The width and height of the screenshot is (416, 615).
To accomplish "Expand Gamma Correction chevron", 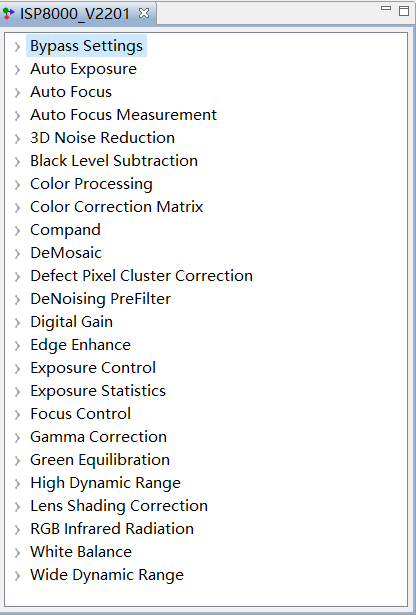I will click(17, 438).
